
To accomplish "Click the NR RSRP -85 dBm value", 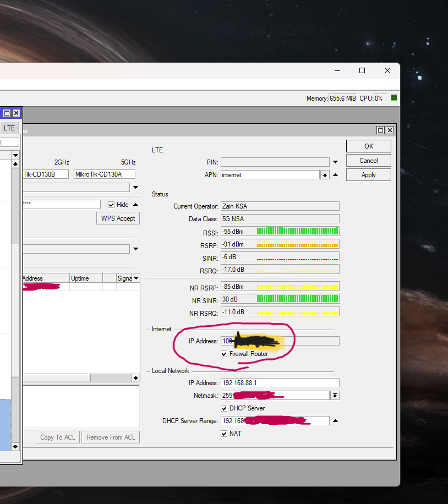I will point(233,287).
